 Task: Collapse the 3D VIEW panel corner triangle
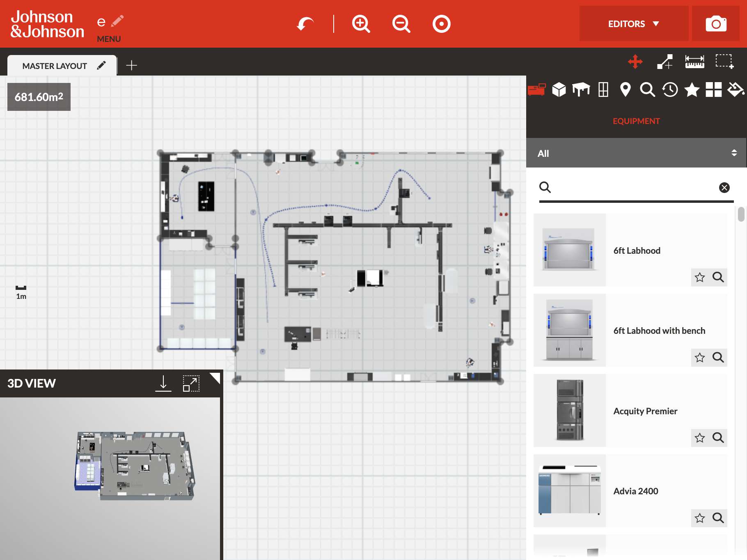click(x=215, y=378)
